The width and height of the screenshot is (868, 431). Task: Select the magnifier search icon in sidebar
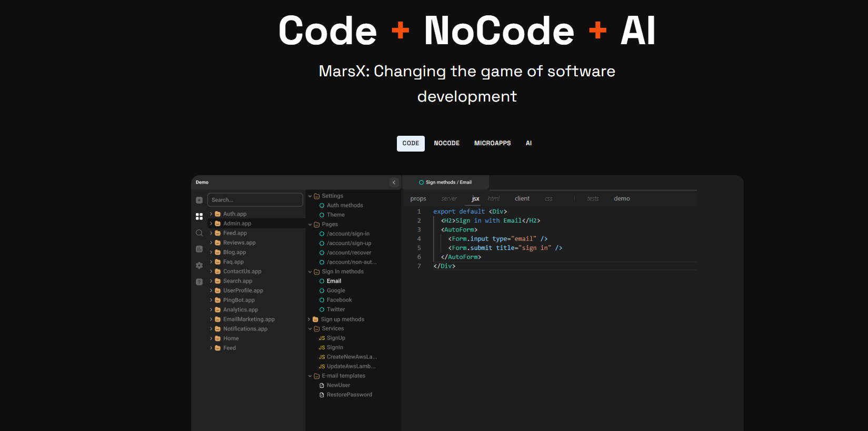pyautogui.click(x=199, y=233)
